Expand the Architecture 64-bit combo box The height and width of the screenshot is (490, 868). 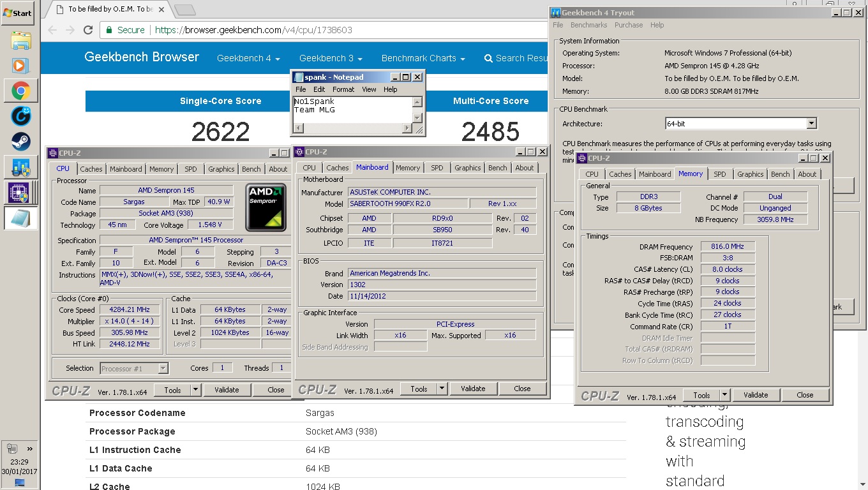(811, 124)
